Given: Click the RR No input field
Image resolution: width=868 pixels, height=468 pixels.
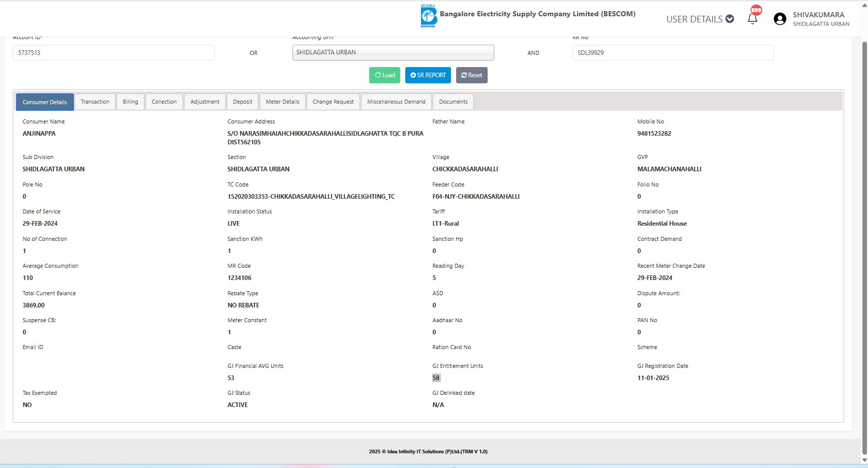Looking at the screenshot, I should [x=672, y=52].
